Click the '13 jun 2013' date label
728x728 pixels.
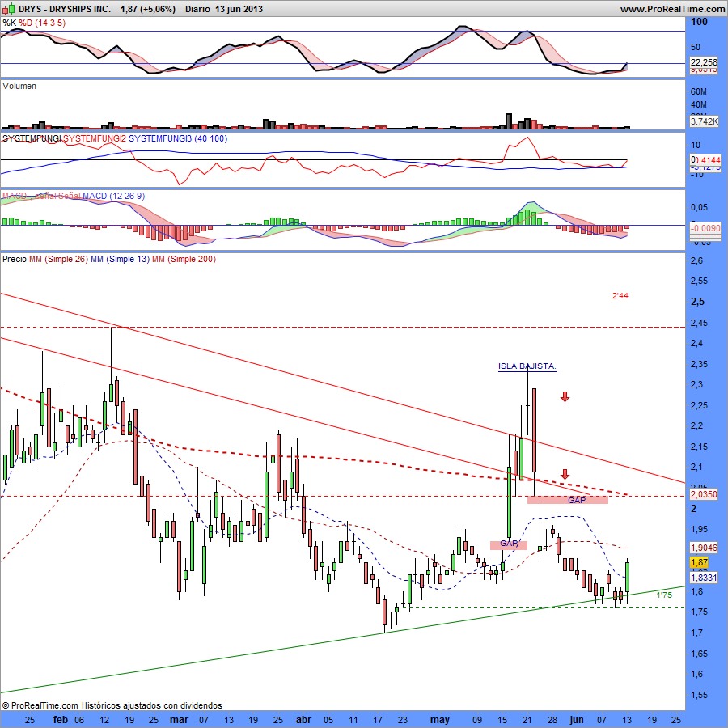(x=239, y=9)
